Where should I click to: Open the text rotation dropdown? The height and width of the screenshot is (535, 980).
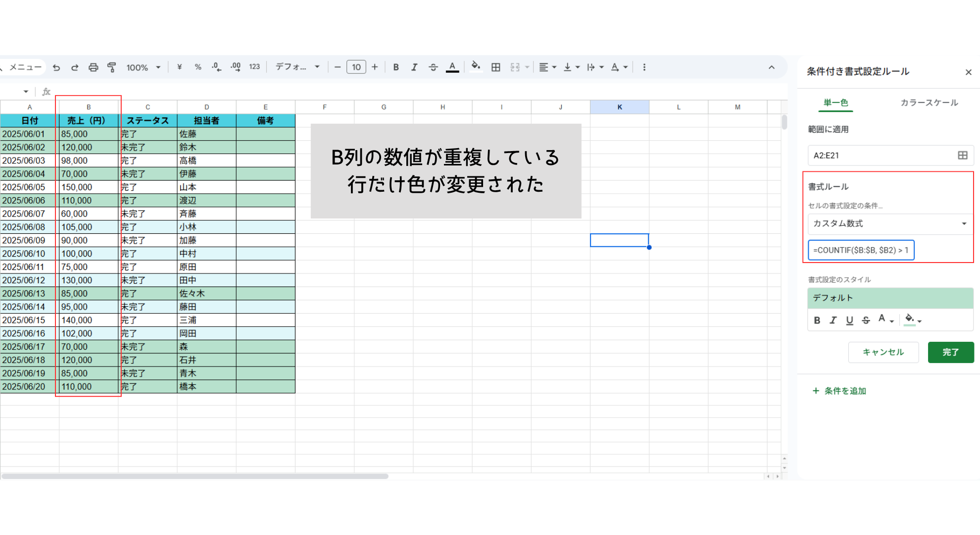coord(619,67)
